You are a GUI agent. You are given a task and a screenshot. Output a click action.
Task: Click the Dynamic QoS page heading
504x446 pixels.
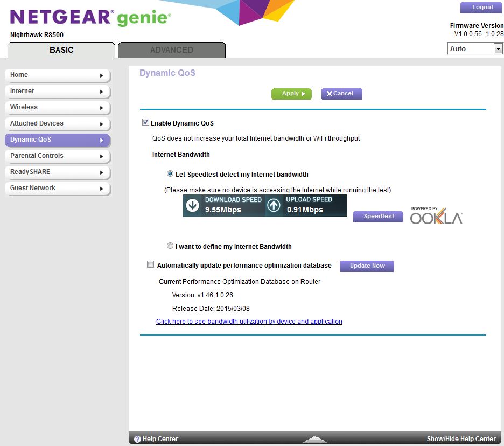[x=167, y=73]
